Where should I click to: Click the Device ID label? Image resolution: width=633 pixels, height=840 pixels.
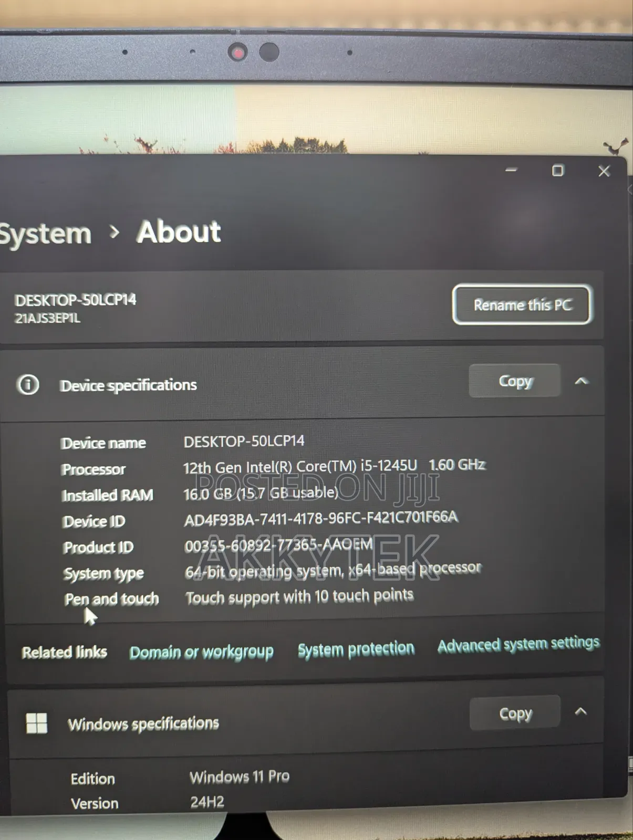click(x=94, y=521)
